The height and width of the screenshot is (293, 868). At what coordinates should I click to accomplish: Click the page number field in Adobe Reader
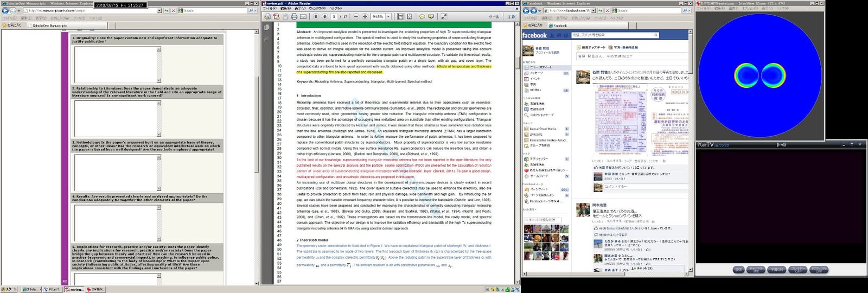tap(334, 17)
